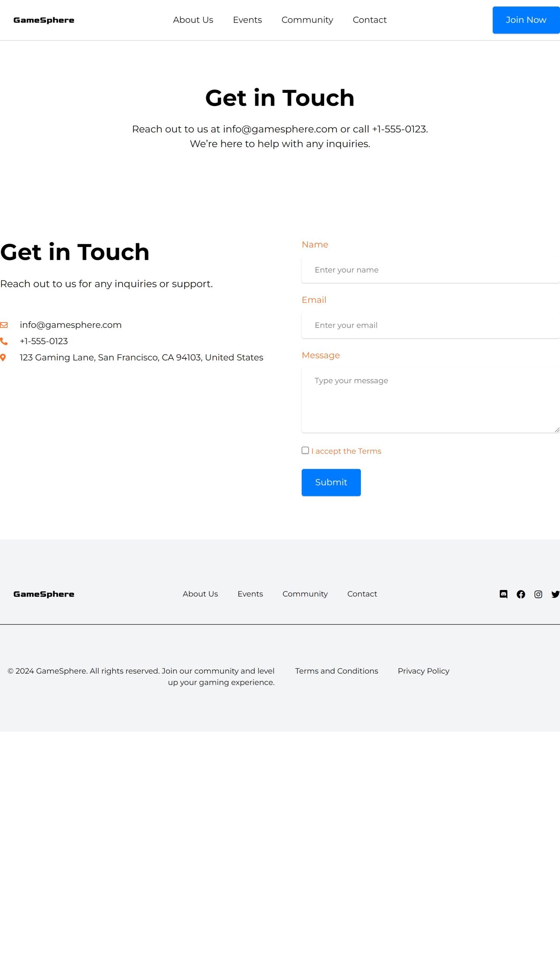This screenshot has height=977, width=560.
Task: Open Terms and Conditions link
Action: click(336, 671)
